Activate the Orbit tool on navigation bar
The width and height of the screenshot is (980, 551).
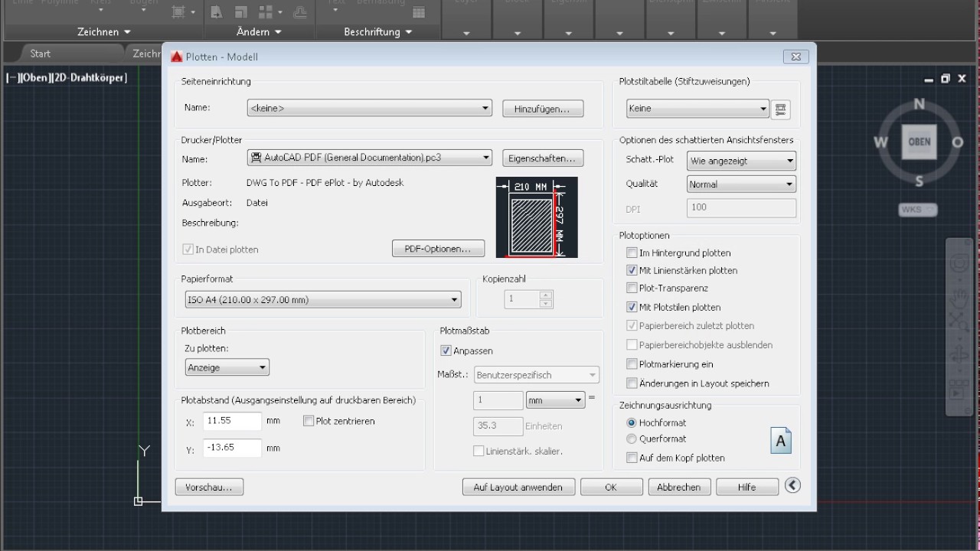point(959,355)
